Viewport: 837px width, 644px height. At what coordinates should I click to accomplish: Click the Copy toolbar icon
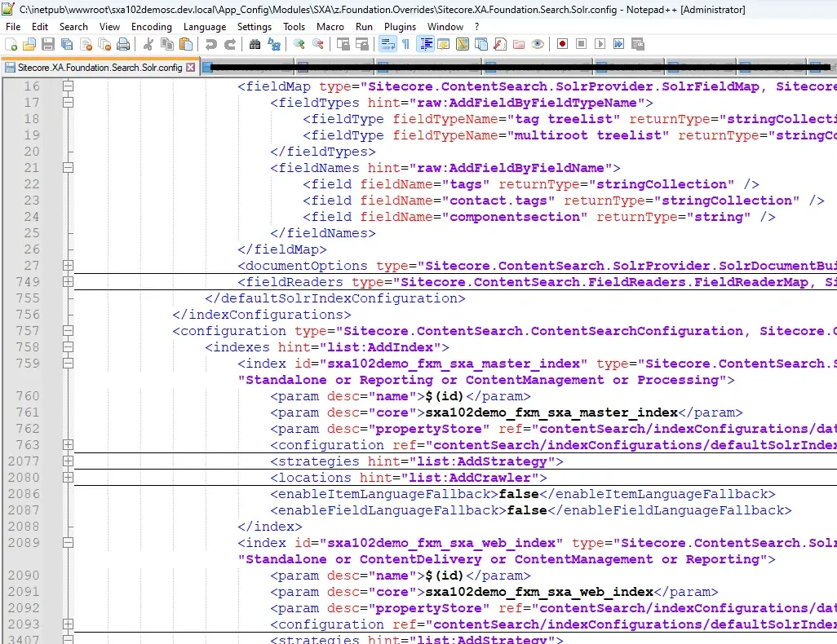coord(167,44)
